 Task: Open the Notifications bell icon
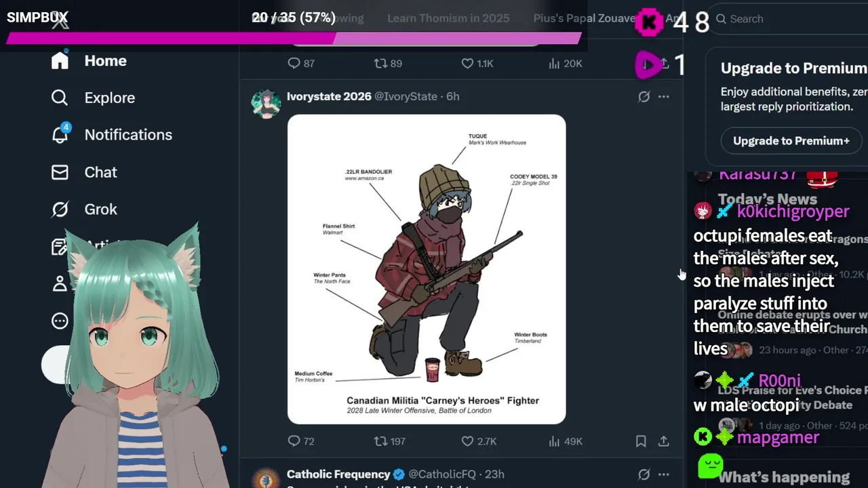click(x=60, y=135)
